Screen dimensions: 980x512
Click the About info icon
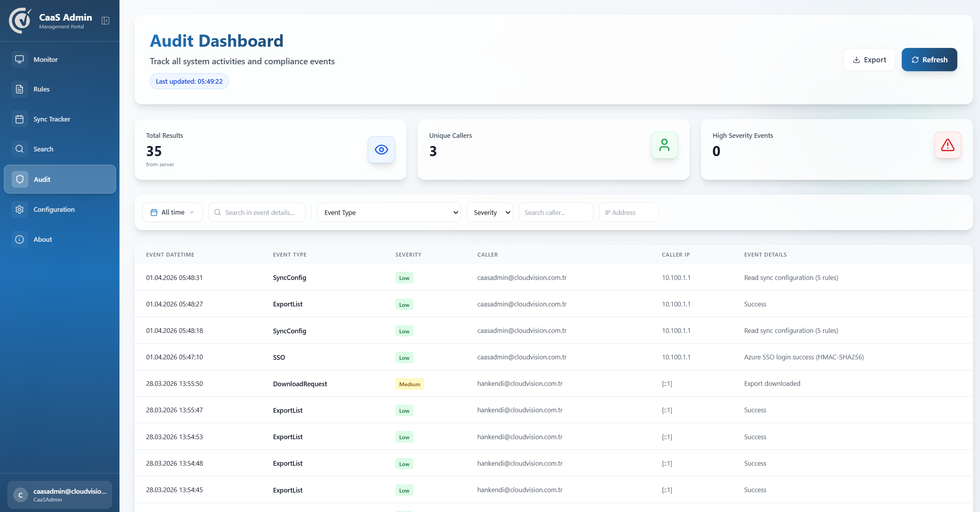pos(19,239)
